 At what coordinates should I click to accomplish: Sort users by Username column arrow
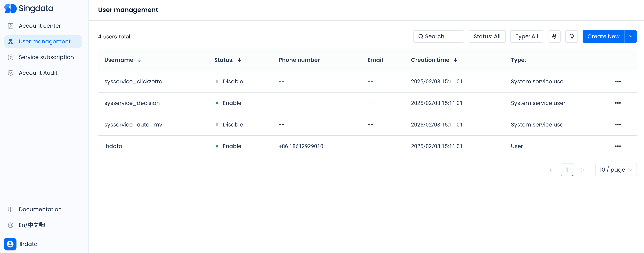[x=139, y=60]
